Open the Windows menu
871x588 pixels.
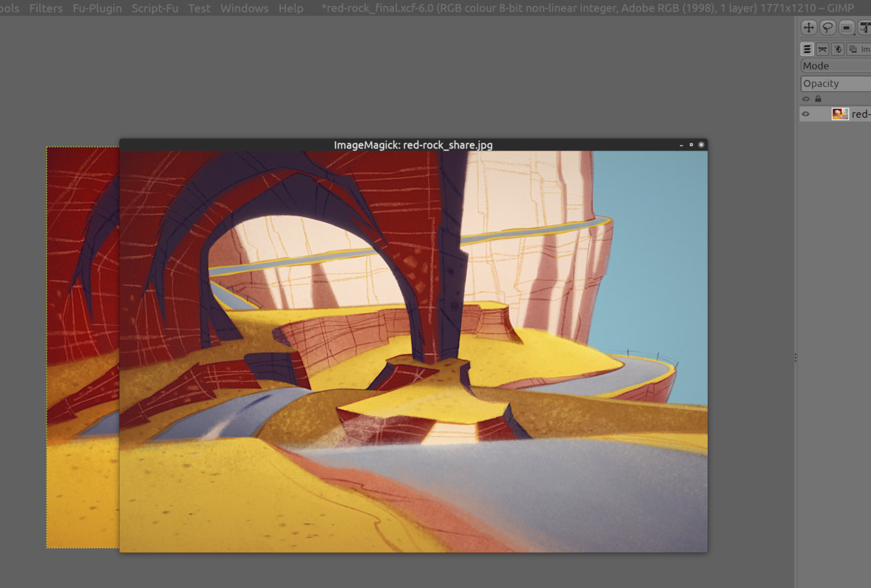(244, 8)
